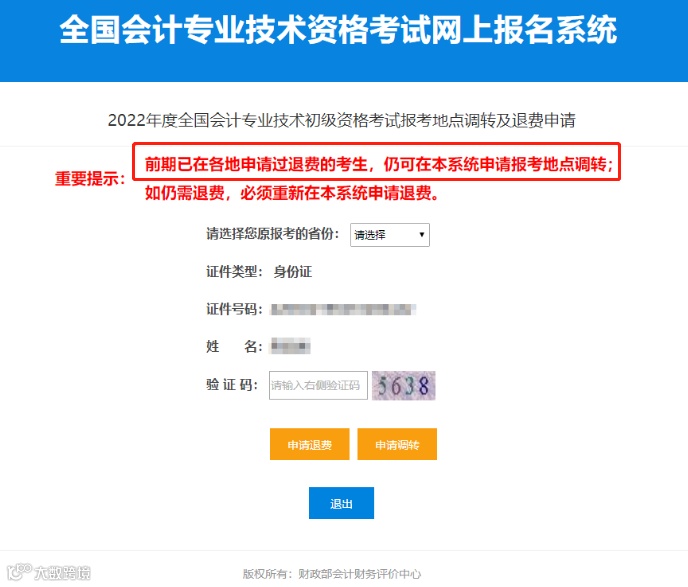Viewport: 688px width, 587px height.
Task: Click the red text 如仍需退费 notice line
Action: pyautogui.click(x=292, y=193)
